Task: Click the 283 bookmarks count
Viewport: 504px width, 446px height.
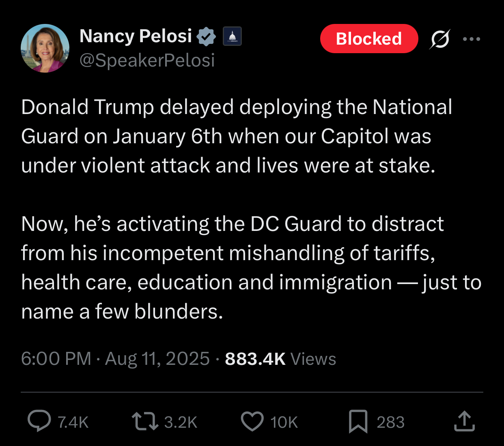Action: click(x=390, y=422)
